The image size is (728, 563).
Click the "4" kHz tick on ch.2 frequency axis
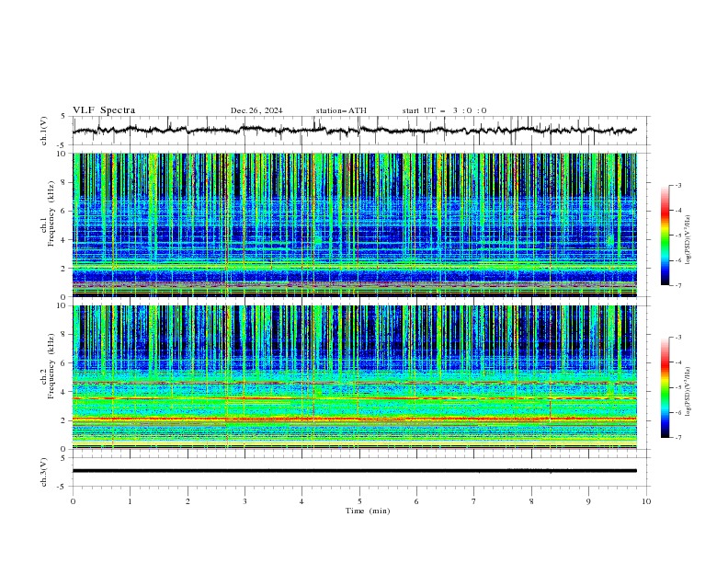point(65,392)
